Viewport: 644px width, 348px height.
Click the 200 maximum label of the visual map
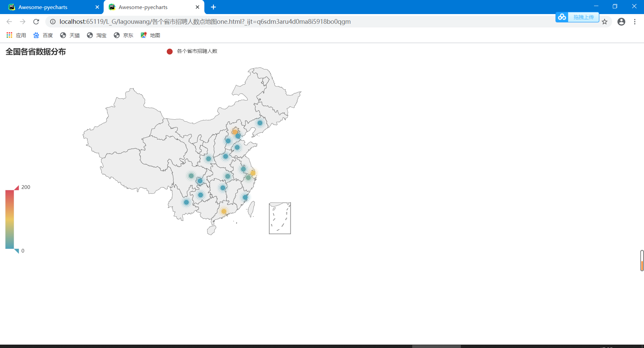tap(26, 187)
